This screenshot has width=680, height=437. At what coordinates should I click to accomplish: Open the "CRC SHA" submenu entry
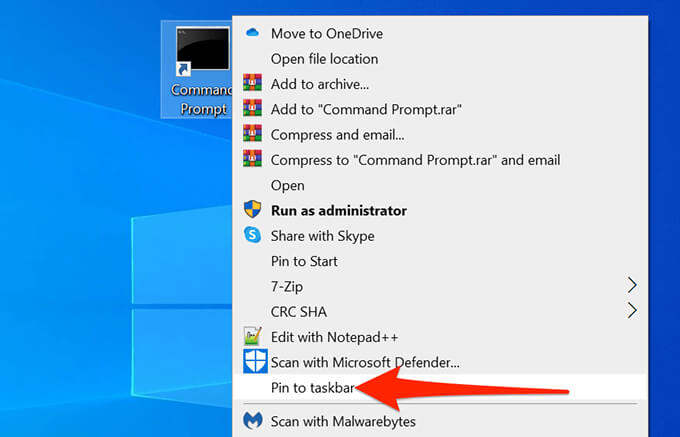(440, 312)
